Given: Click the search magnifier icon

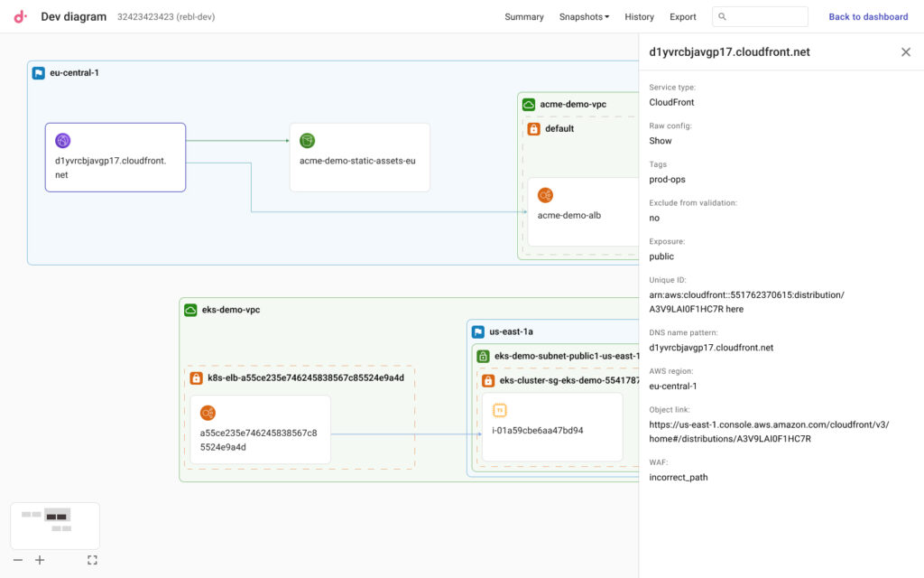Looking at the screenshot, I should pyautogui.click(x=722, y=16).
